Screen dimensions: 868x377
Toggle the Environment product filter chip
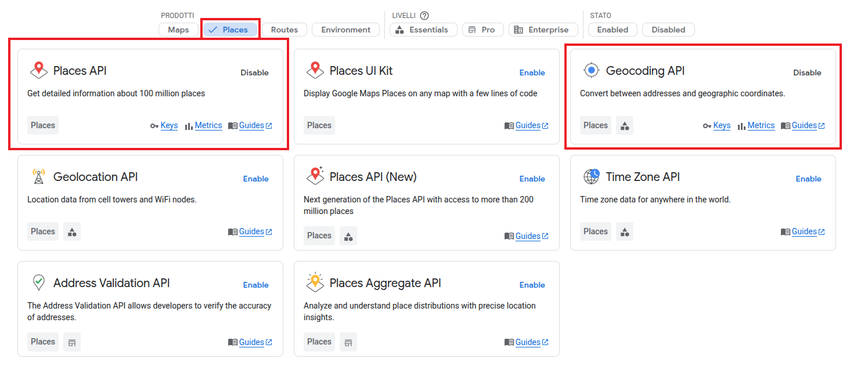[x=346, y=30]
